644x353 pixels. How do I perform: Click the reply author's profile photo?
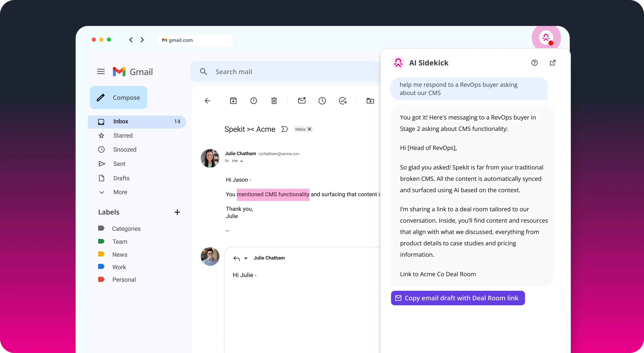coord(210,256)
